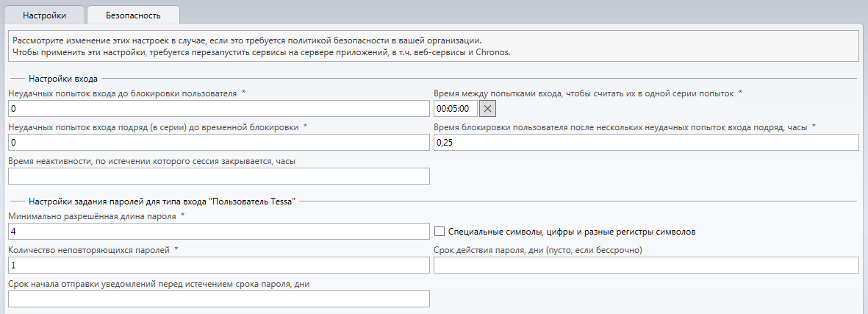Clear the login attempt interval time value
868x314 pixels.
point(489,109)
